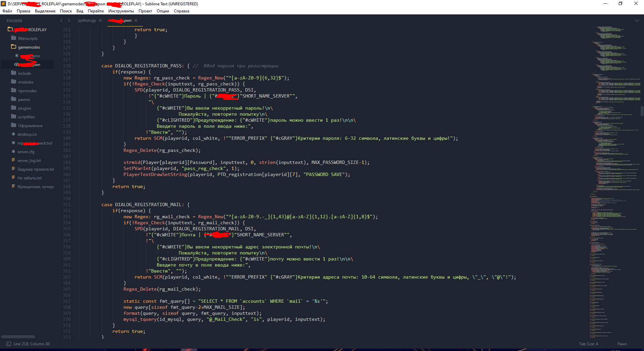Open the pack.txd file
Image resolution: width=644 pixels, height=351 pixels.
click(x=35, y=143)
